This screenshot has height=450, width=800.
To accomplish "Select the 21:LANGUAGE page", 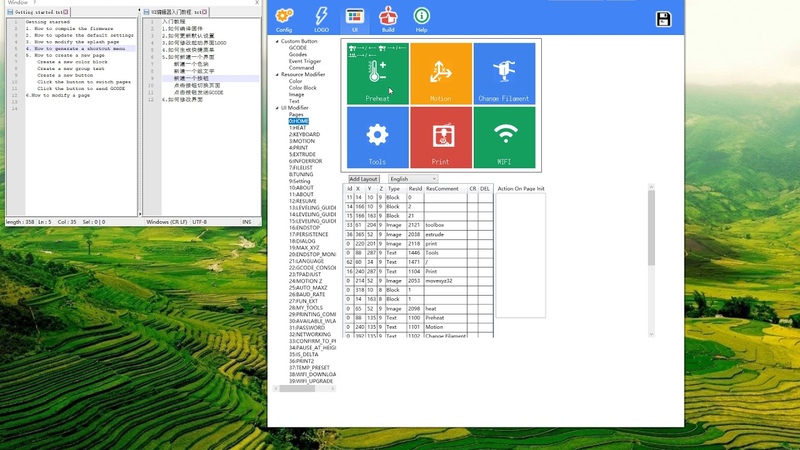I will point(306,261).
